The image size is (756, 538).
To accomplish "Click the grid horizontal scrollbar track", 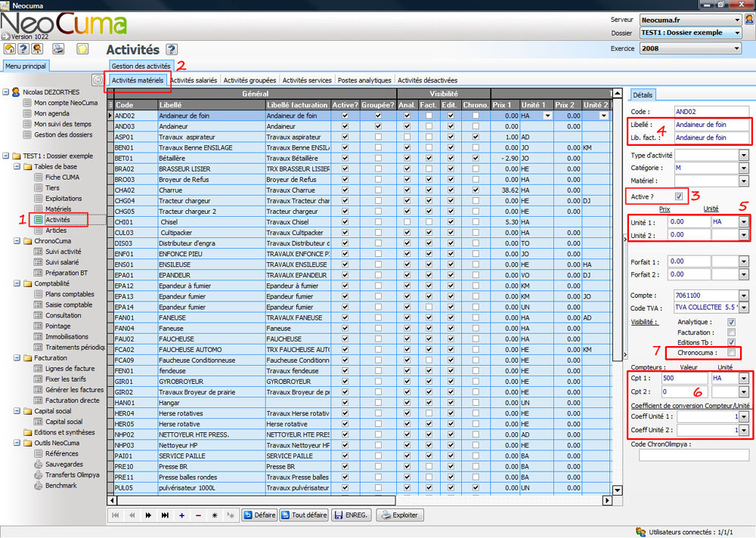I will pos(499,501).
